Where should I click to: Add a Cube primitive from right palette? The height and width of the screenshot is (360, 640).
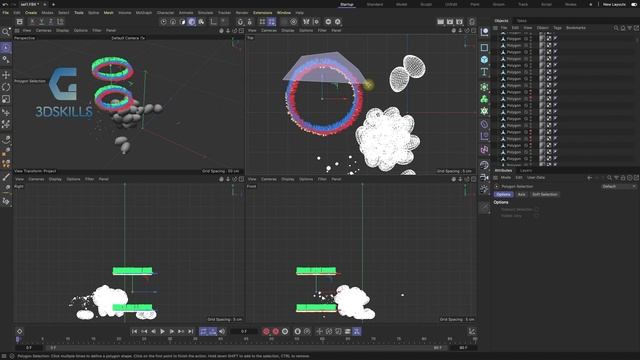point(484,60)
